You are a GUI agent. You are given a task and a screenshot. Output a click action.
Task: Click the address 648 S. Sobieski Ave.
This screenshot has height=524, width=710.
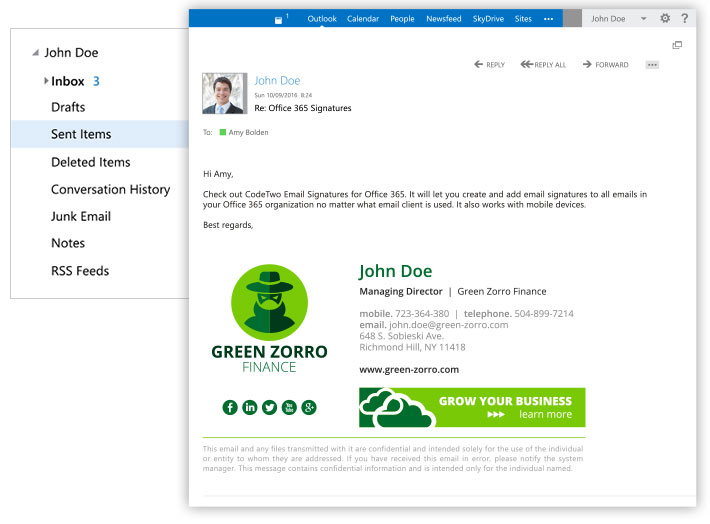(x=402, y=336)
